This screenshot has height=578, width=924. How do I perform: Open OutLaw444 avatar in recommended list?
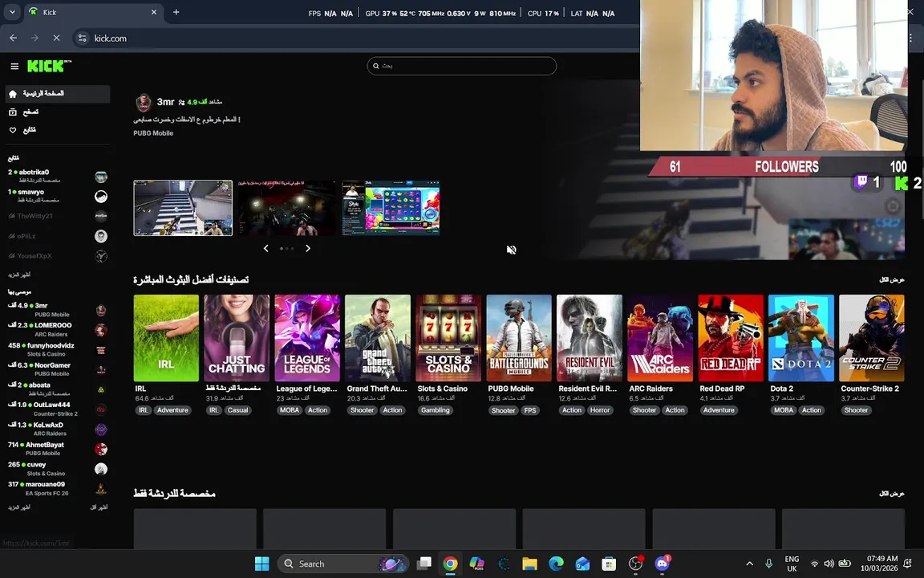(101, 409)
